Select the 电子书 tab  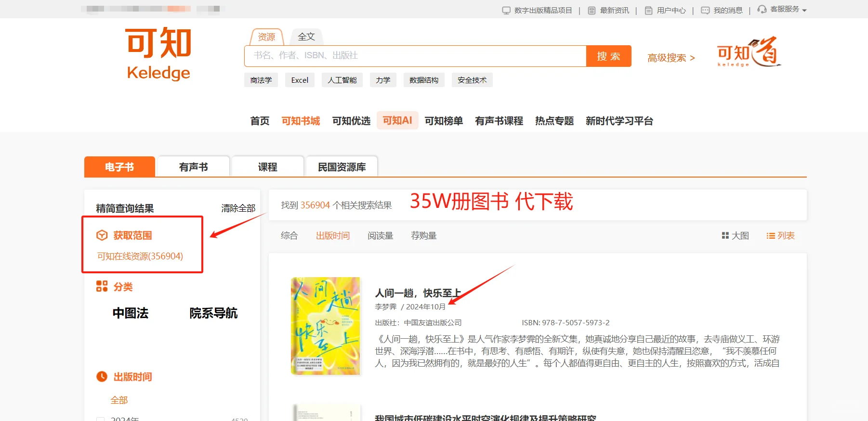click(119, 167)
